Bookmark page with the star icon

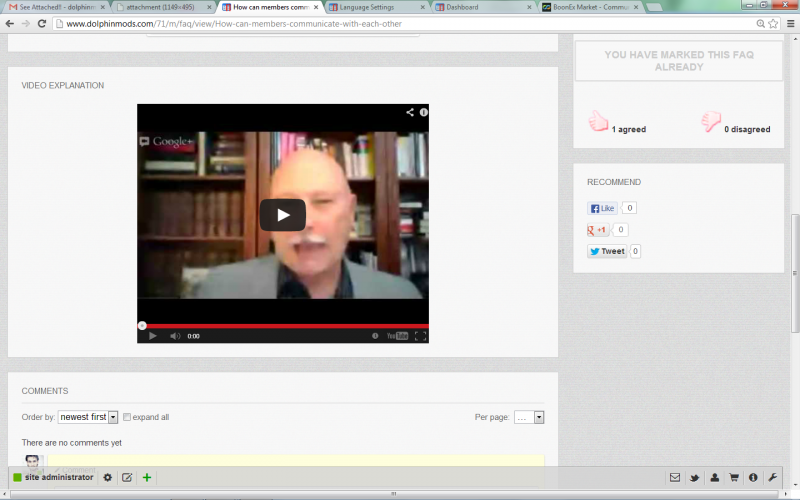point(773,23)
